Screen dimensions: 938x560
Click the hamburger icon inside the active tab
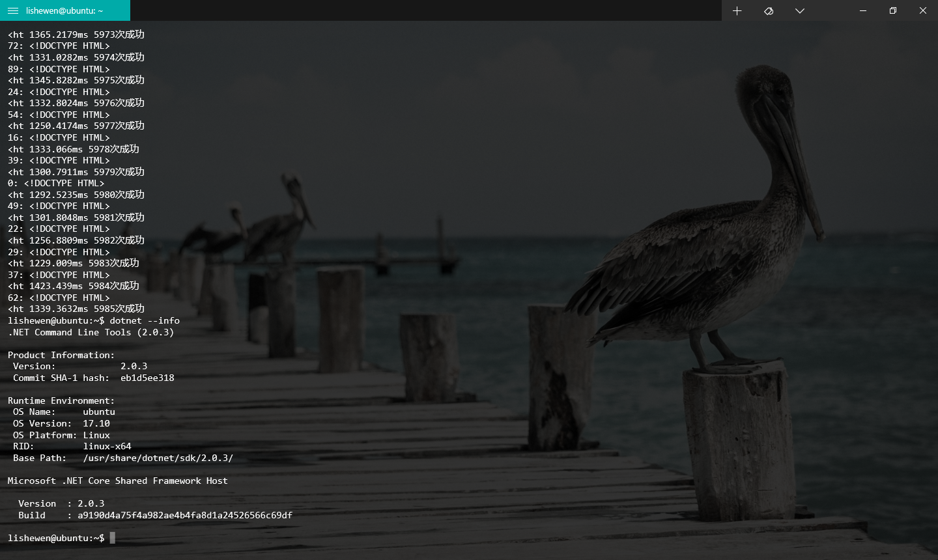tap(13, 10)
